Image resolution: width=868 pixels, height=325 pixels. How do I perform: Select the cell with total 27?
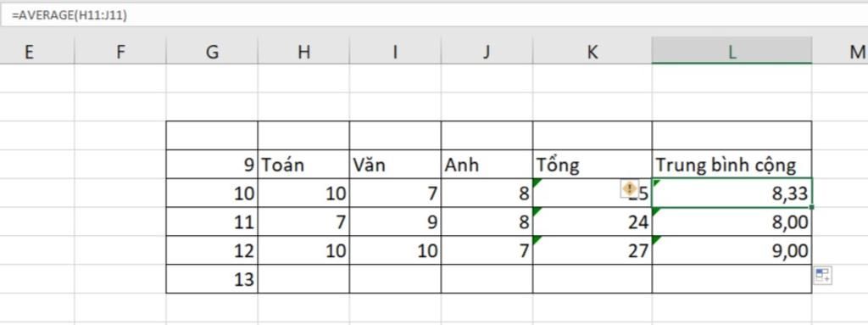593,250
